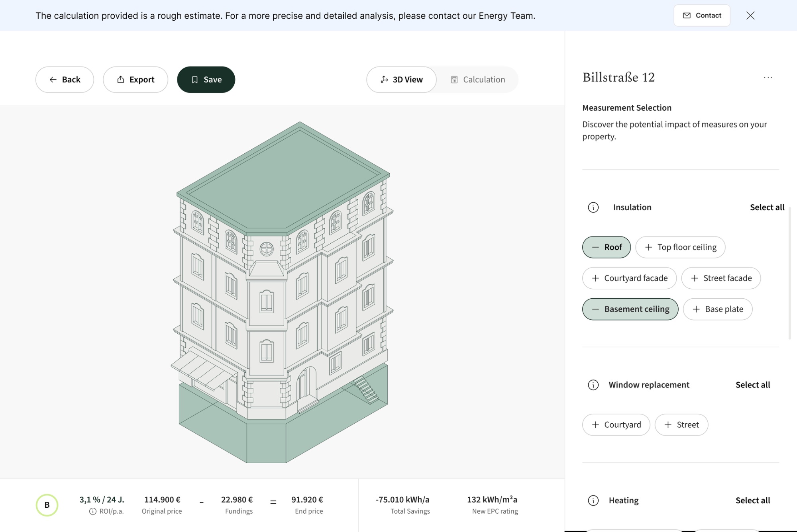Click the Billstraße 12 title
This screenshot has width=797, height=532.
618,77
